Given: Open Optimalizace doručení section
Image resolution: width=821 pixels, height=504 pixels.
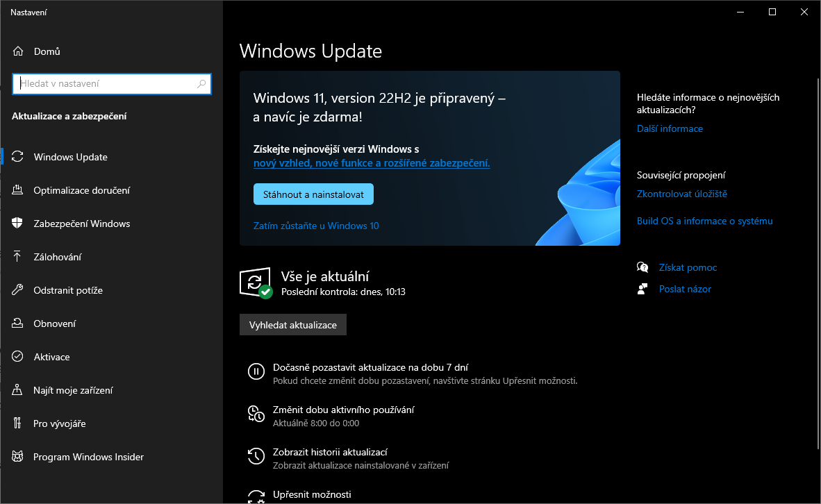Looking at the screenshot, I should click(112, 190).
